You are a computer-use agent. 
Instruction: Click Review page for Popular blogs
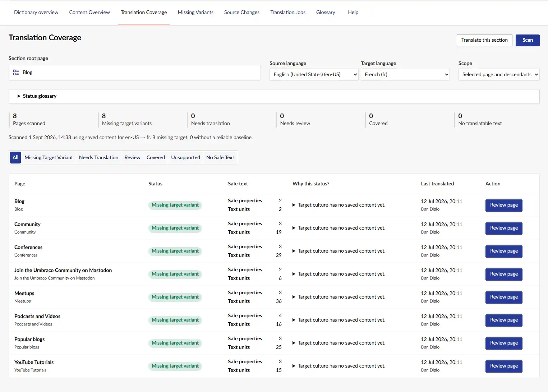tap(504, 343)
